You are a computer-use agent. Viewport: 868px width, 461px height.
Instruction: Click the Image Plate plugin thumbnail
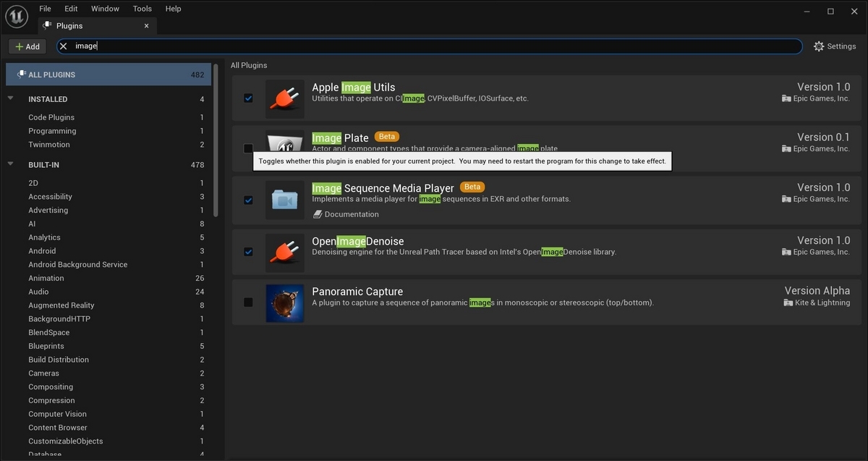[x=284, y=140]
